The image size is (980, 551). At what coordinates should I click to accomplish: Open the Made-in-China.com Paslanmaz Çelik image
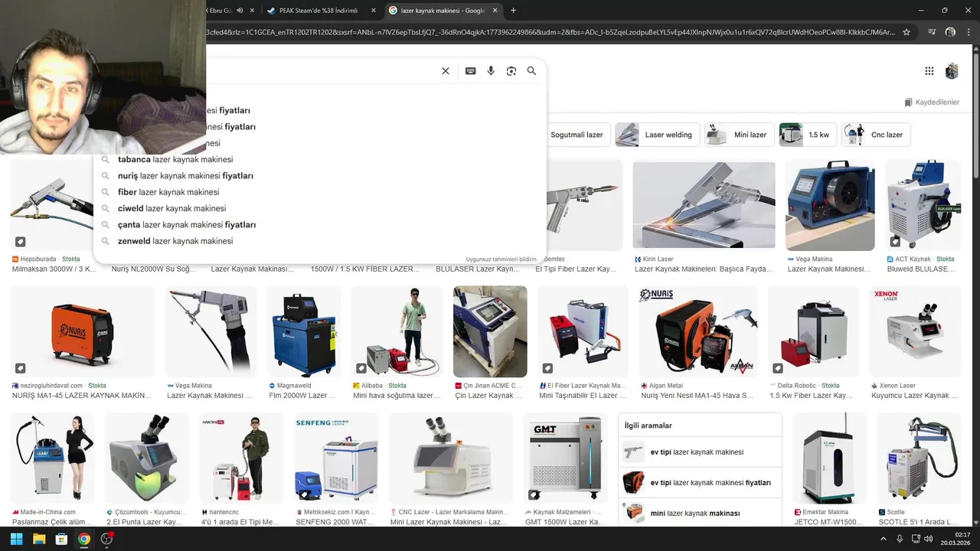click(53, 458)
